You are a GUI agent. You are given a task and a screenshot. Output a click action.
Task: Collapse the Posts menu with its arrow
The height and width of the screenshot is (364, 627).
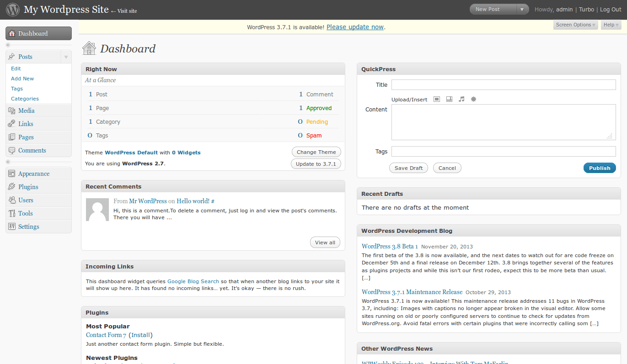tap(67, 56)
